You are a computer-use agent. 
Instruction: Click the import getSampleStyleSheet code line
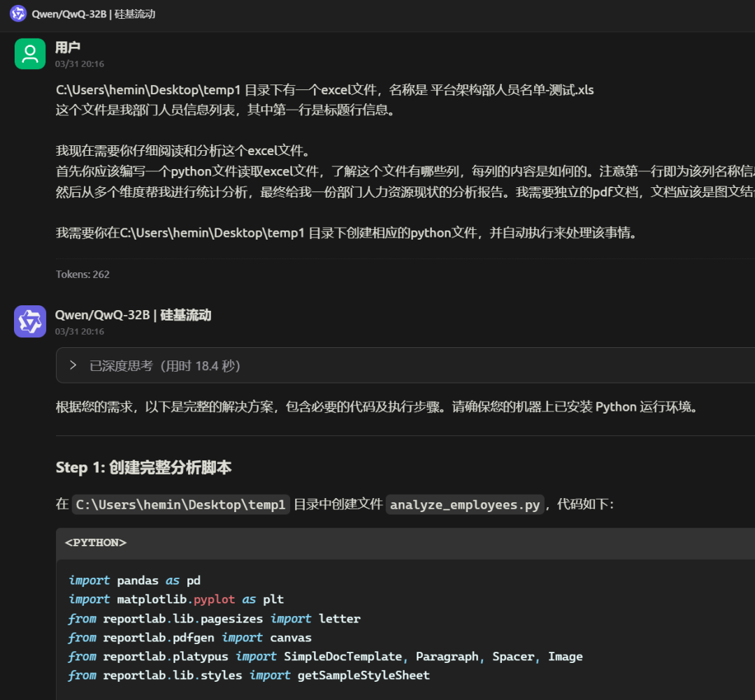(x=249, y=676)
